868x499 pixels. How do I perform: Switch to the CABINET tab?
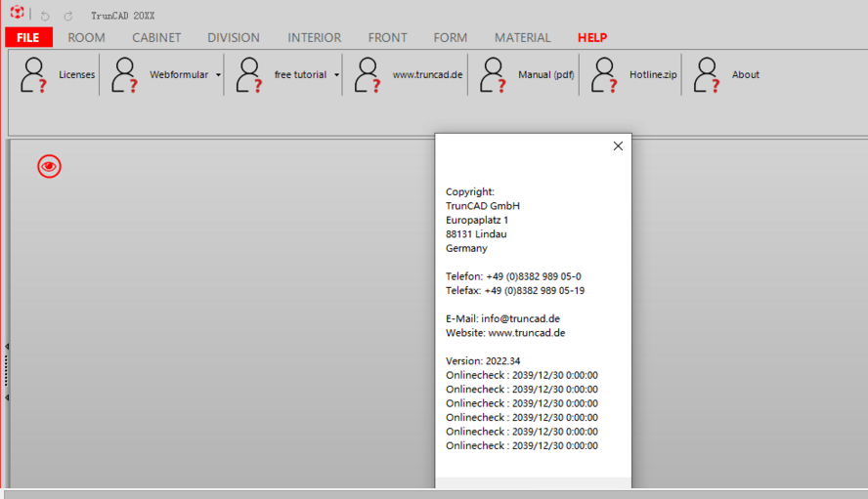[x=156, y=38]
